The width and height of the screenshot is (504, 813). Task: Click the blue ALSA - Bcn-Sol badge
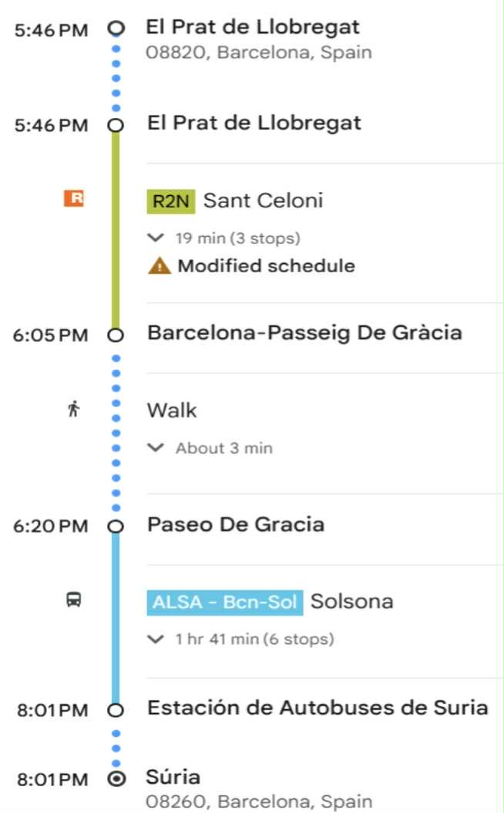[x=225, y=602]
